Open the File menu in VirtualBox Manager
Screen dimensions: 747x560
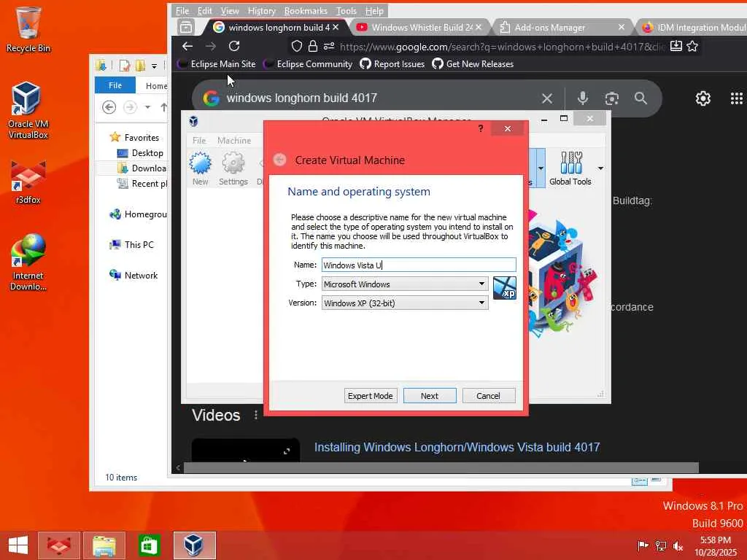(199, 141)
